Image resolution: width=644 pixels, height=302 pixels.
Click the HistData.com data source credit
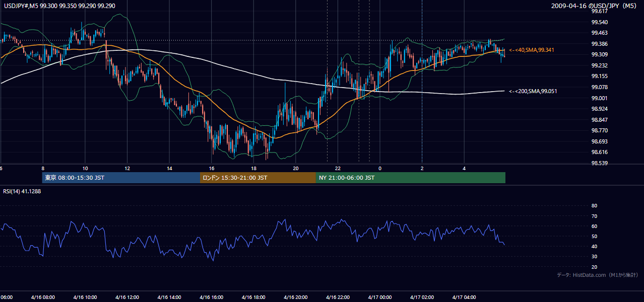598,275
